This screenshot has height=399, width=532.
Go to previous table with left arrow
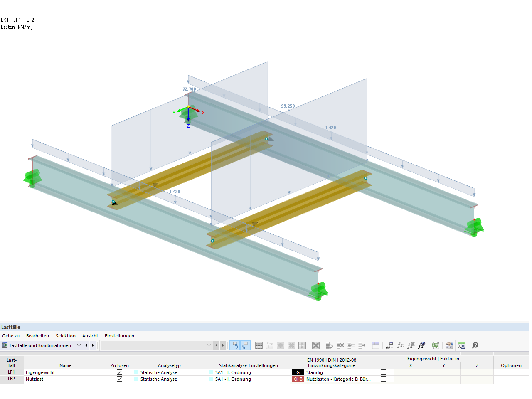click(86, 345)
